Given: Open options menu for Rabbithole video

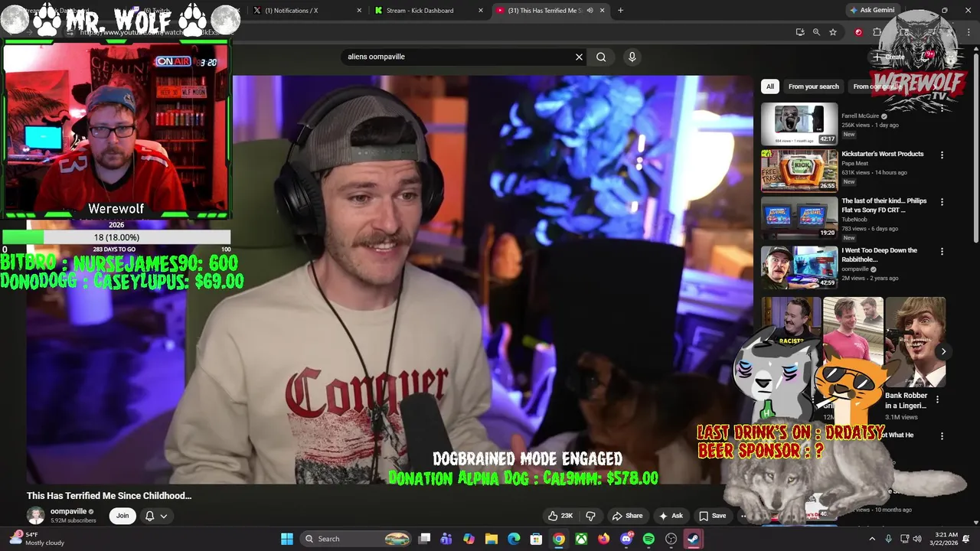Looking at the screenshot, I should [x=942, y=251].
